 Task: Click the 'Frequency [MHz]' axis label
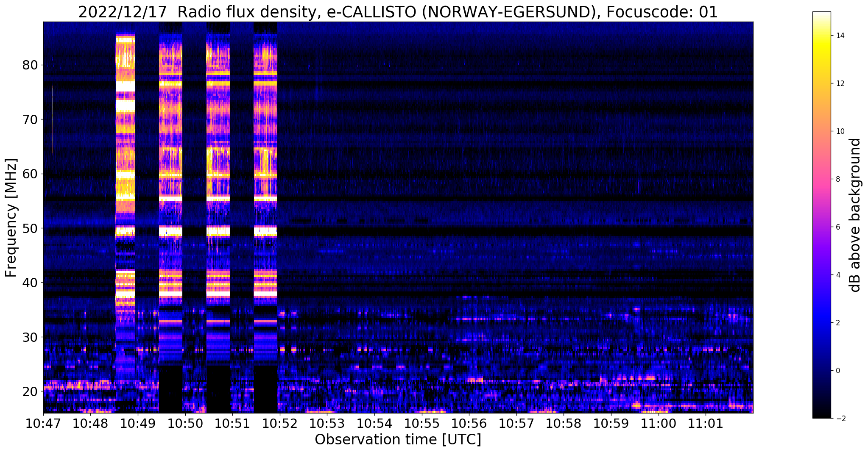pyautogui.click(x=11, y=218)
